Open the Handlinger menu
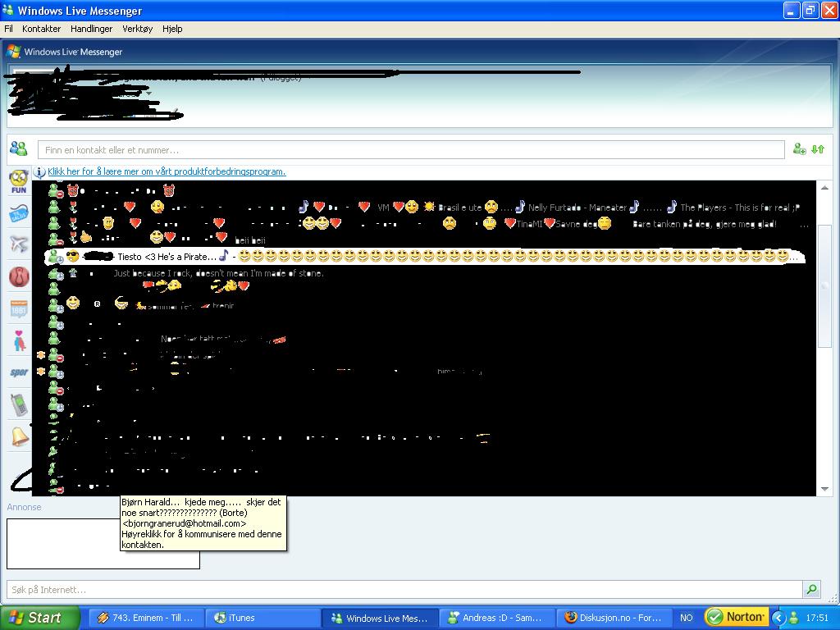Image resolution: width=840 pixels, height=630 pixels. click(x=92, y=29)
